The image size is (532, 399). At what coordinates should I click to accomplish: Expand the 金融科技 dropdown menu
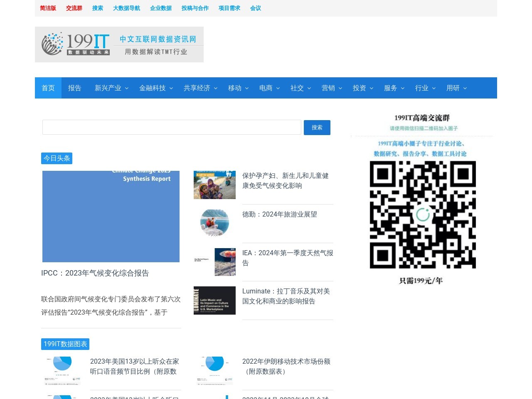point(156,88)
